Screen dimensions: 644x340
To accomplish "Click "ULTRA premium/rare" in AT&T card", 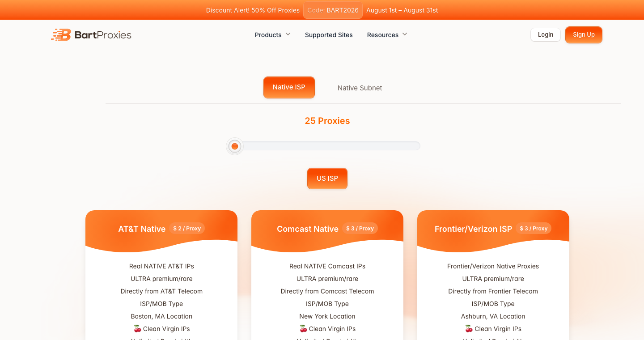I will 161,279.
